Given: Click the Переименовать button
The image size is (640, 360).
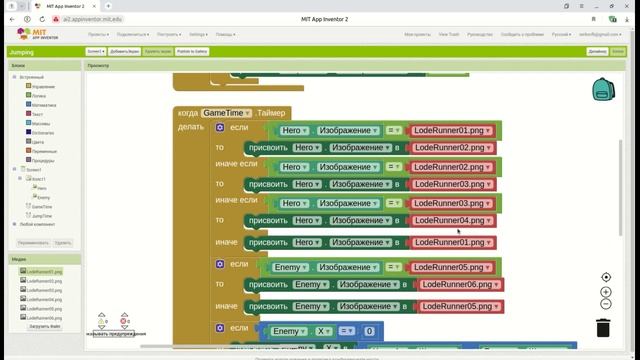Looking at the screenshot, I should (x=33, y=243).
